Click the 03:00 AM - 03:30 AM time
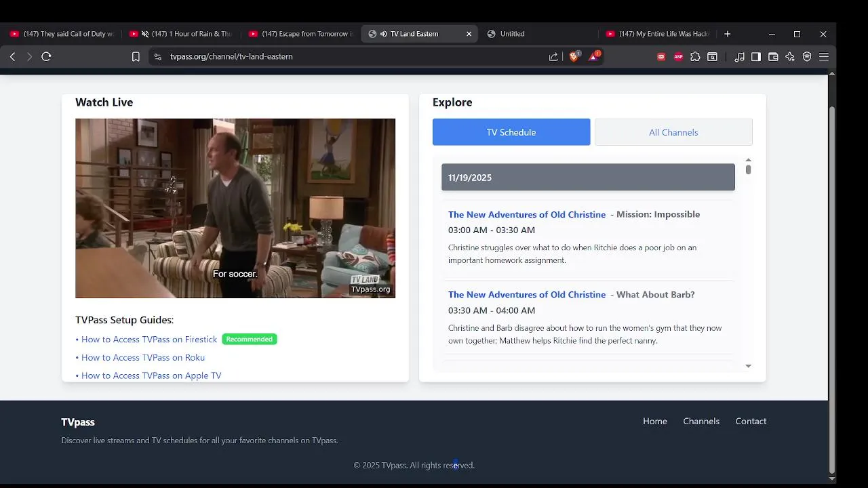The height and width of the screenshot is (488, 868). click(492, 230)
